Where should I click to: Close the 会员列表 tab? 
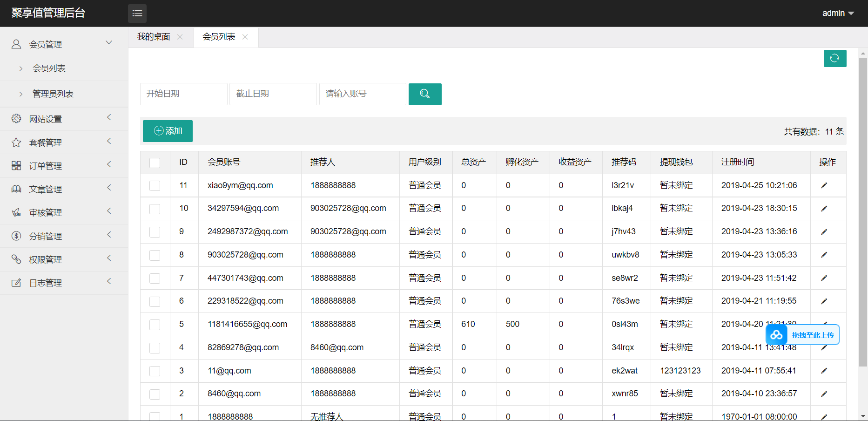click(x=245, y=37)
